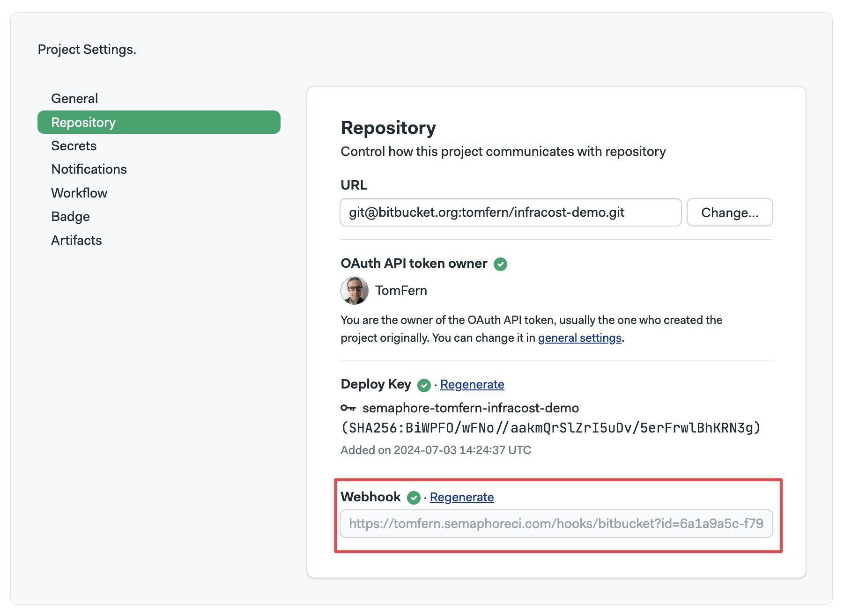
Task: Click the 'Project Settings.' heading
Action: [87, 49]
